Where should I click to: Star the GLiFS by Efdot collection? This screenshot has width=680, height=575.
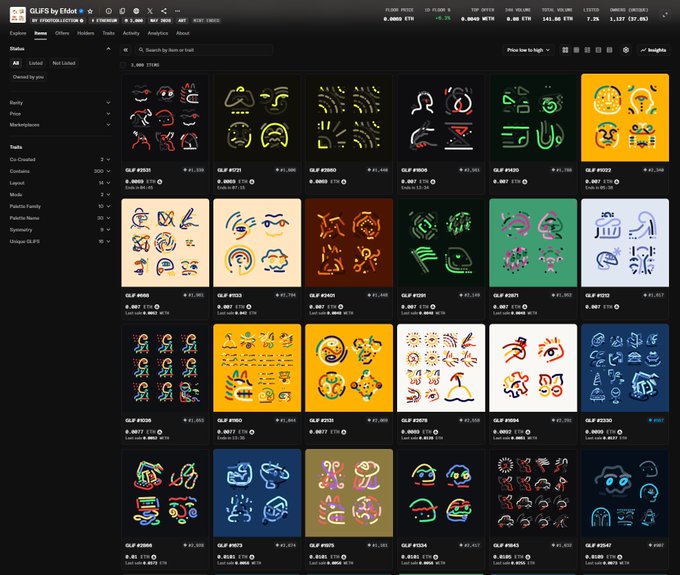point(90,11)
